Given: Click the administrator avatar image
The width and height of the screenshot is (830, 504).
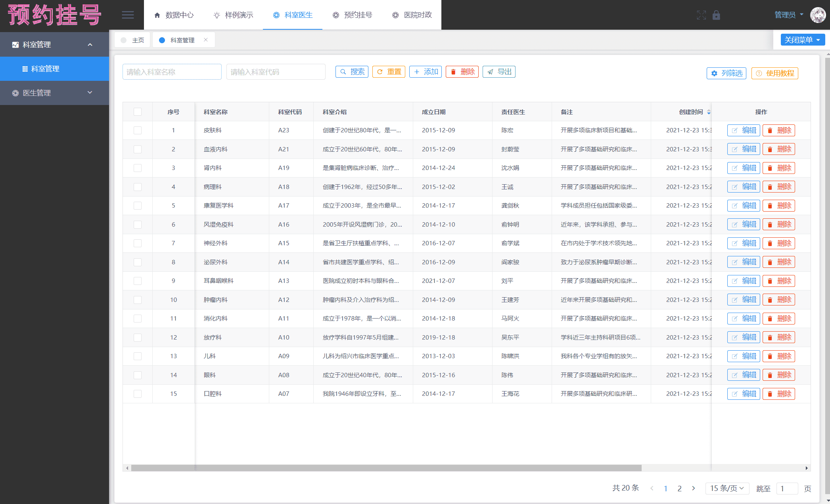Looking at the screenshot, I should 817,15.
